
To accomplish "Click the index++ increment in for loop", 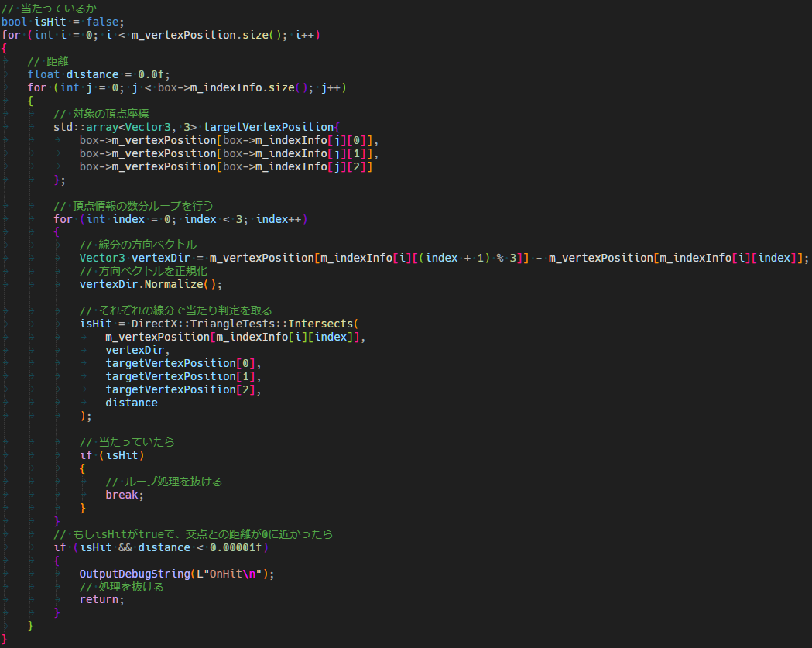I will [279, 219].
